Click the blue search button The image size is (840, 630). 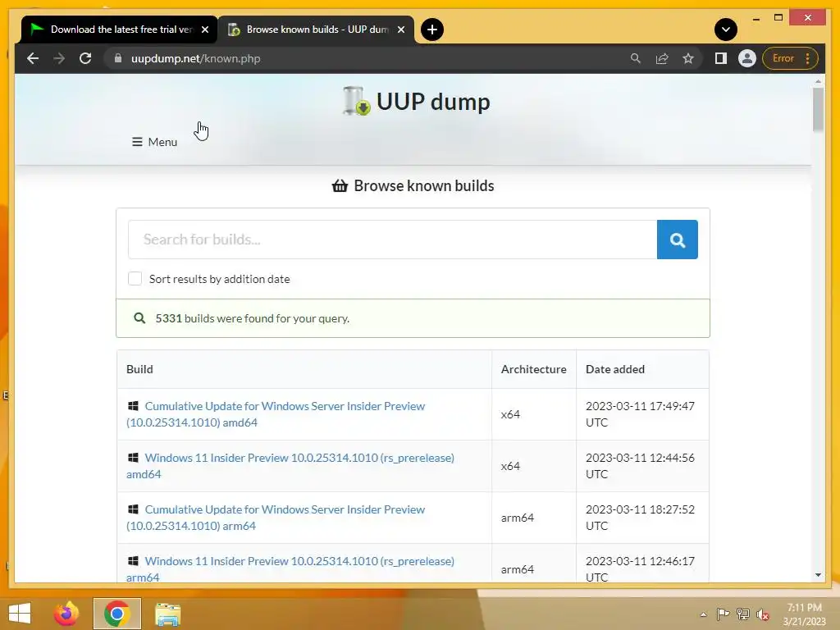(x=677, y=240)
